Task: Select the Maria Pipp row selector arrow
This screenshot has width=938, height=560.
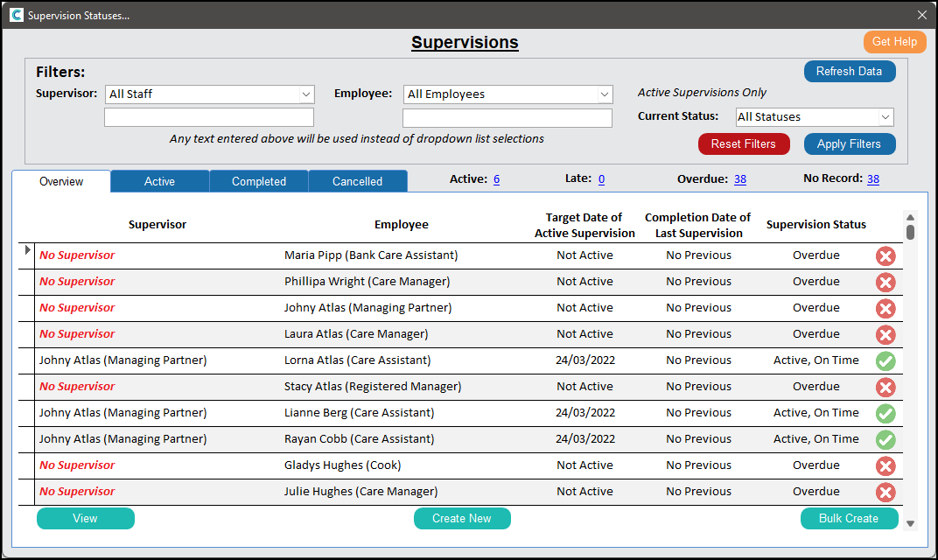Action: (x=27, y=251)
